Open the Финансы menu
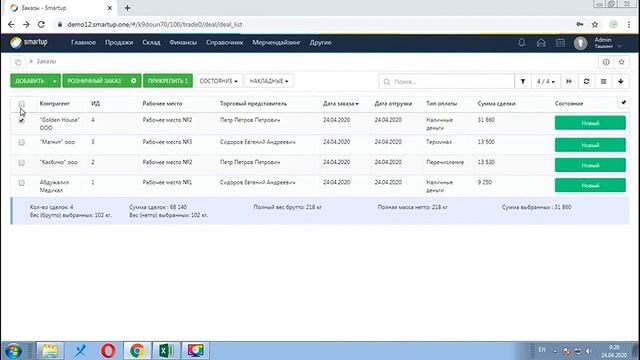The width and height of the screenshot is (640, 360). pyautogui.click(x=183, y=42)
